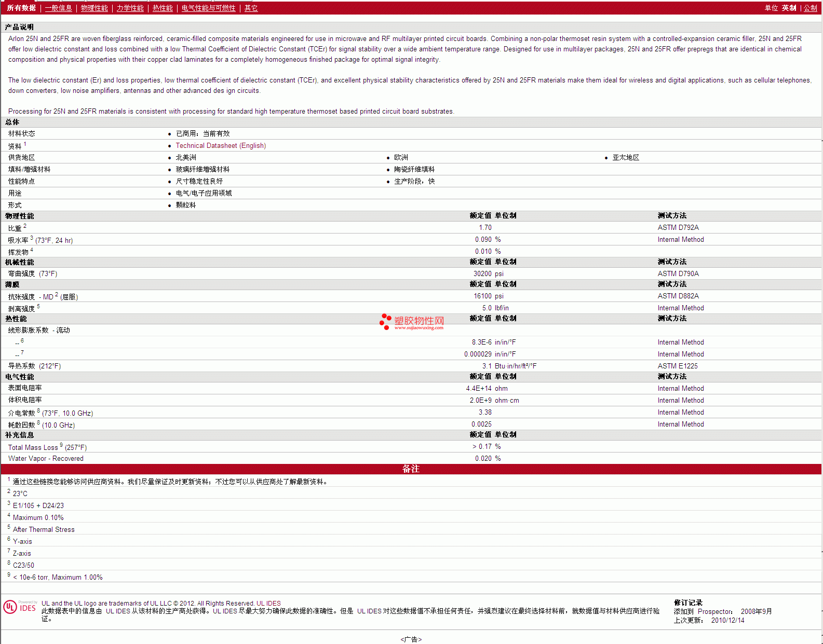
Task: Click the 欧洲 availability entry
Action: coord(401,158)
